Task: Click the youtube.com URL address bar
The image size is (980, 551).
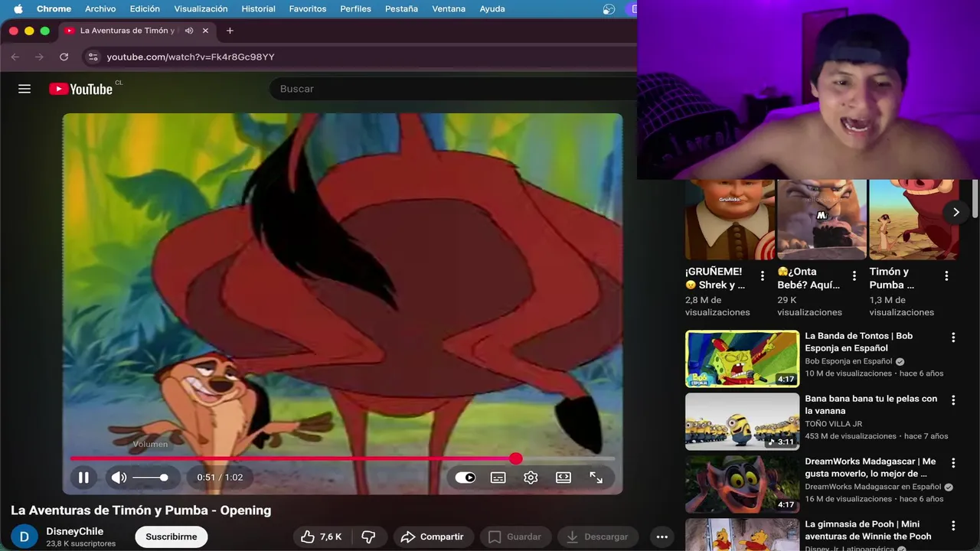Action: [x=190, y=57]
